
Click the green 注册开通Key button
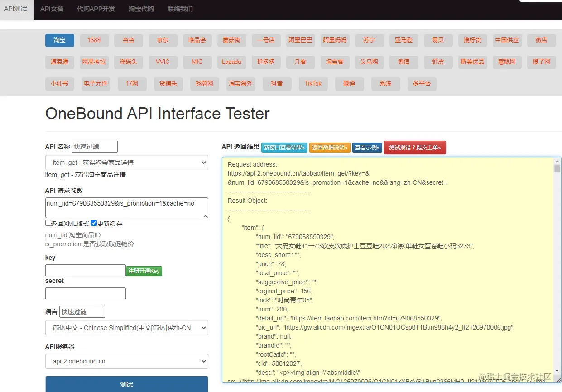[144, 271]
